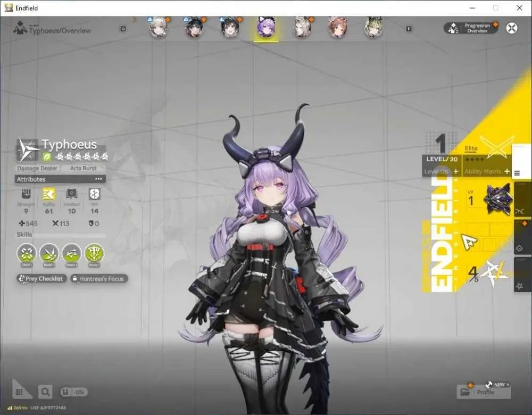Screen dimensions: 532x415
Task: Open the Profile folder button
Action: [484, 392]
